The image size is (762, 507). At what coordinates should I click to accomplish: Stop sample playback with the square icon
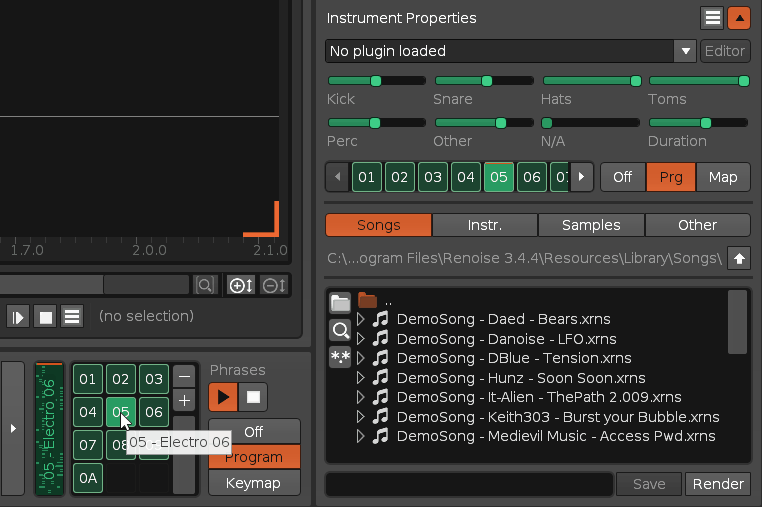[45, 317]
